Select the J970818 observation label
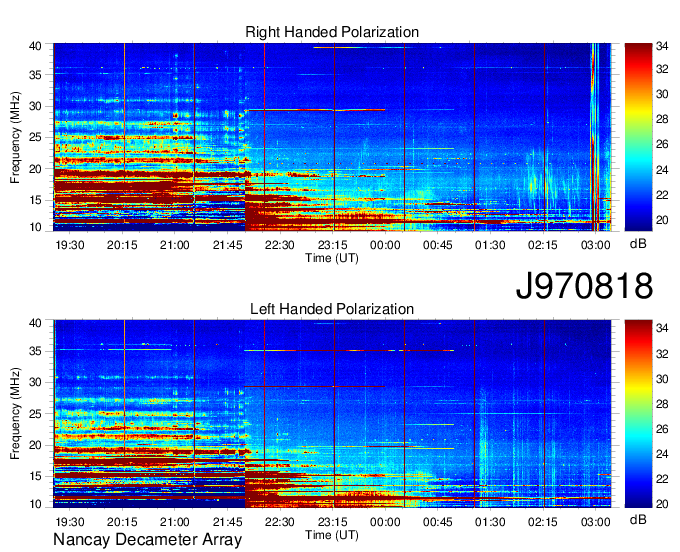 coord(584,286)
